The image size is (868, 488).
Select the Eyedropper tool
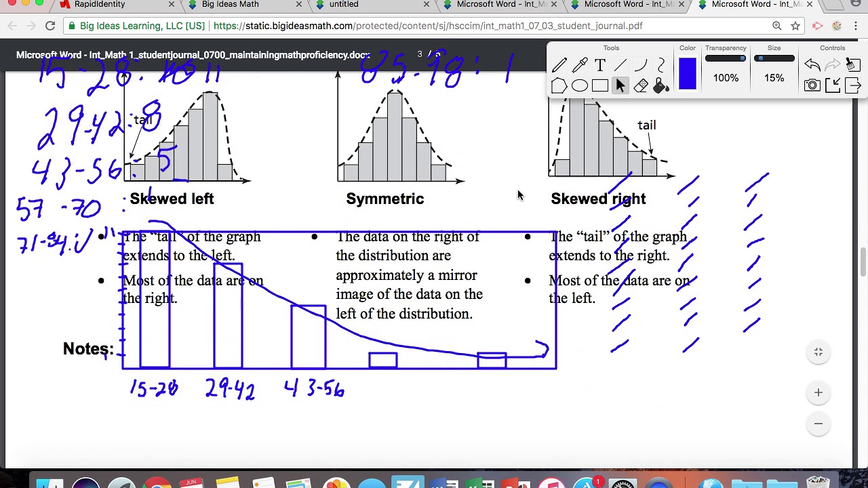(x=580, y=66)
